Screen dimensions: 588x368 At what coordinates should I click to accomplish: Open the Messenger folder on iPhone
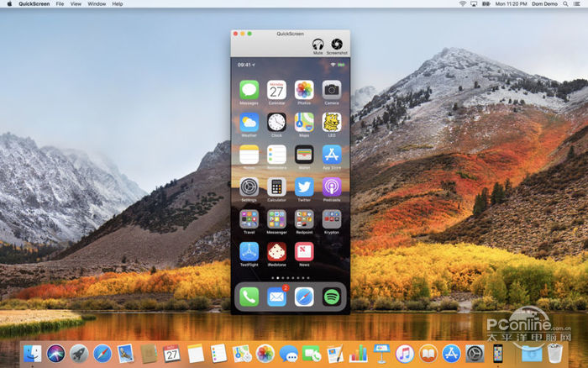tap(276, 219)
